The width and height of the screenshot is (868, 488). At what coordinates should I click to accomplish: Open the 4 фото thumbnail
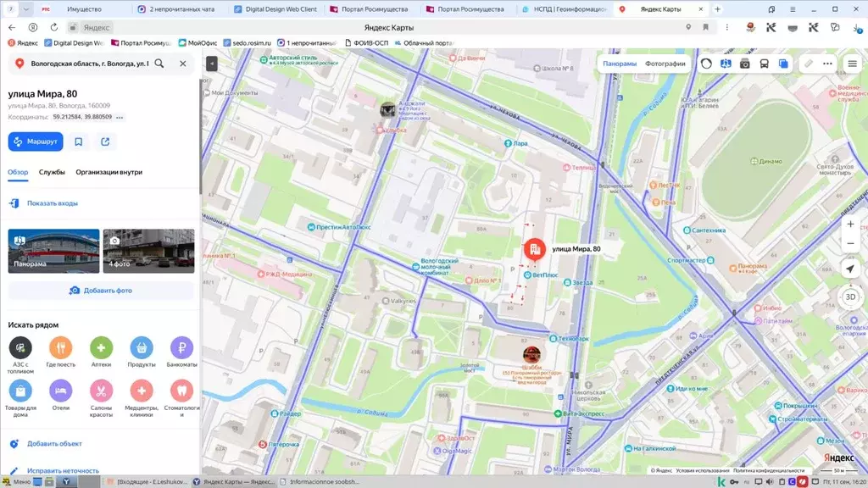[149, 251]
